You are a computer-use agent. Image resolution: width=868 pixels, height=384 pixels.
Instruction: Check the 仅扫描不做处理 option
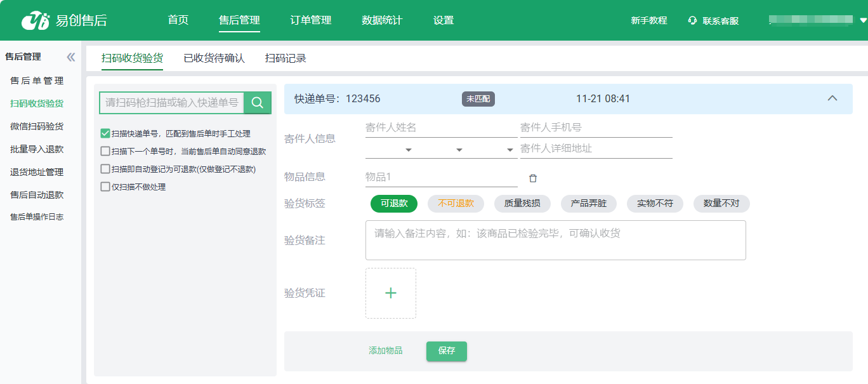[105, 187]
